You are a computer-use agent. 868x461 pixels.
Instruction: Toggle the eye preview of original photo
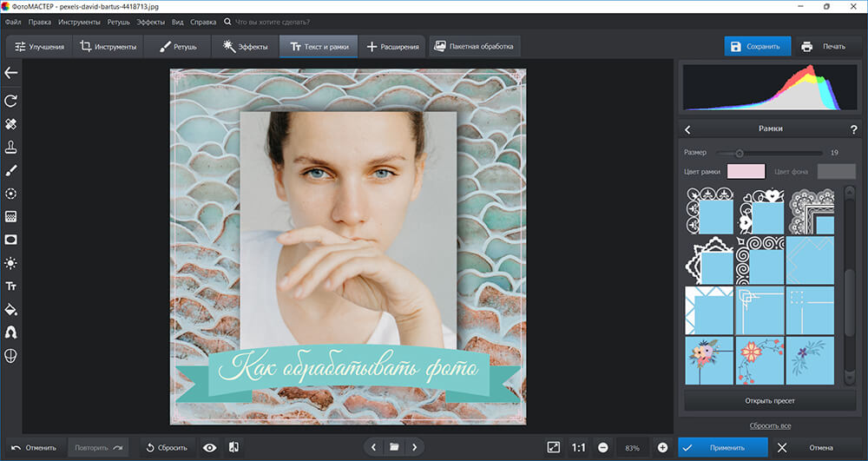pyautogui.click(x=209, y=447)
